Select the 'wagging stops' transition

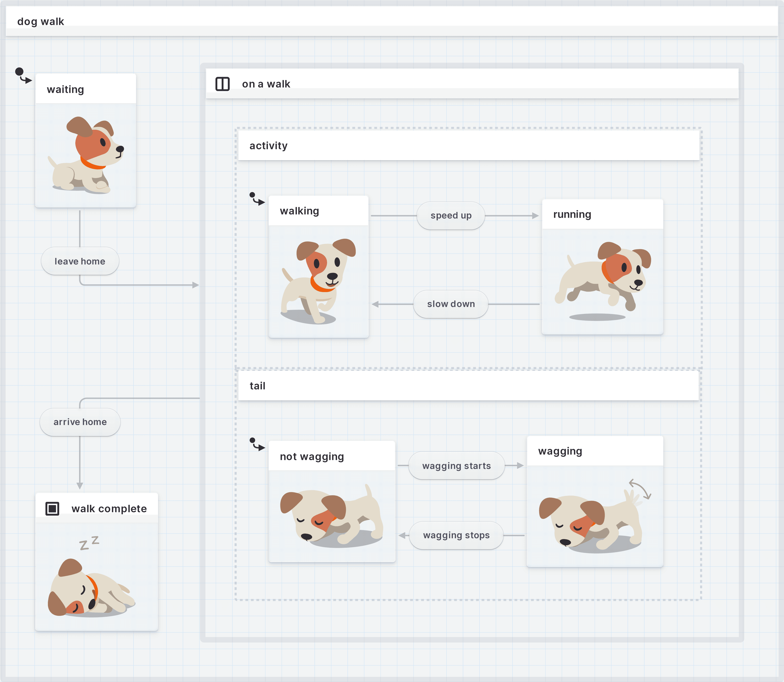[x=456, y=535]
